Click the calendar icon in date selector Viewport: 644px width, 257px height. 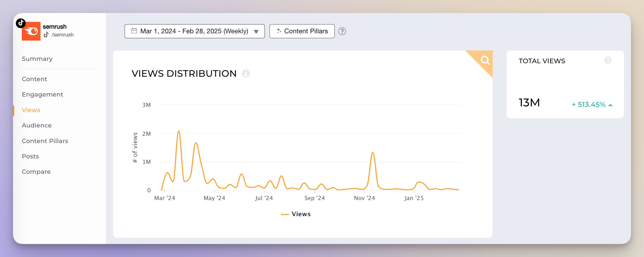coord(134,31)
